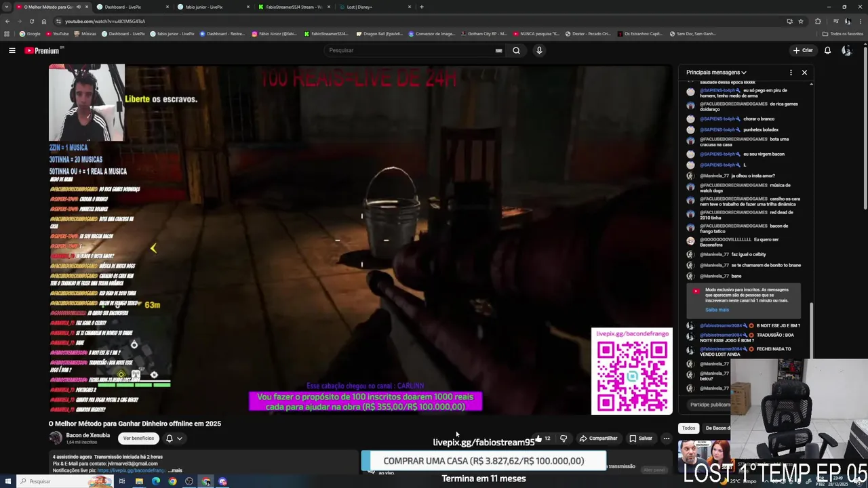Screen dimensions: 868x488
Task: Open the Dragon Ball bookmark
Action: 379,33
